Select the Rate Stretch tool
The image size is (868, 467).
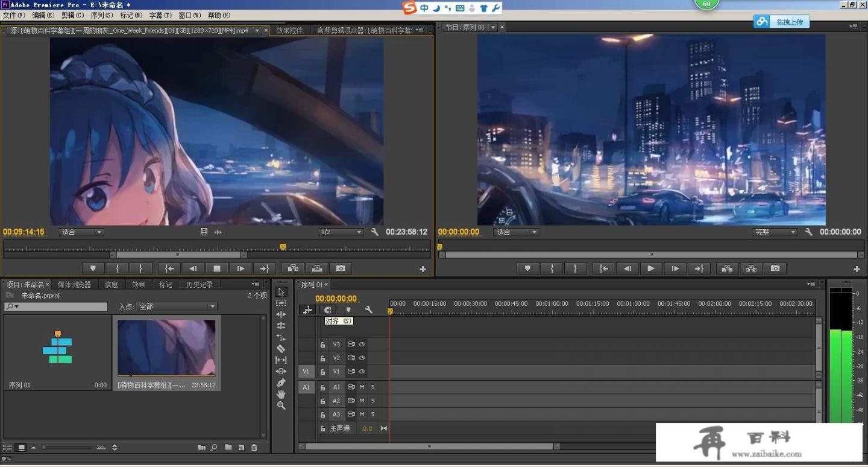281,337
